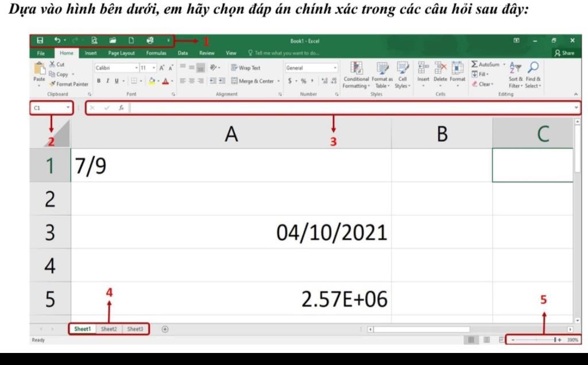
Task: Open the Calibri font name dropdown
Action: point(137,68)
